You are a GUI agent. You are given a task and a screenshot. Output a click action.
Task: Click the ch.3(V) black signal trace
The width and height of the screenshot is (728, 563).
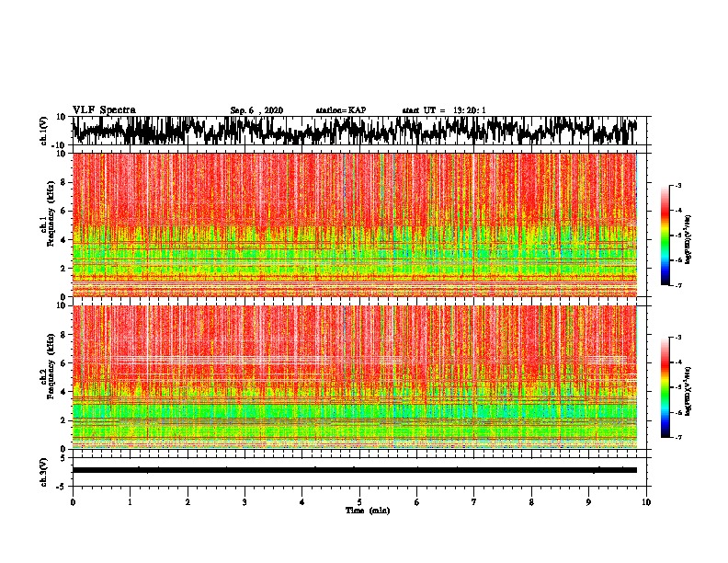(x=355, y=470)
